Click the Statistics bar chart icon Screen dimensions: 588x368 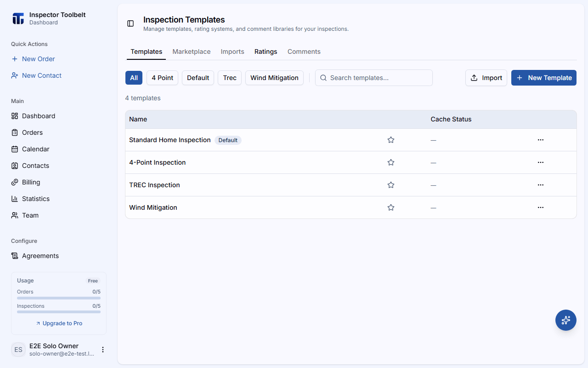(15, 199)
